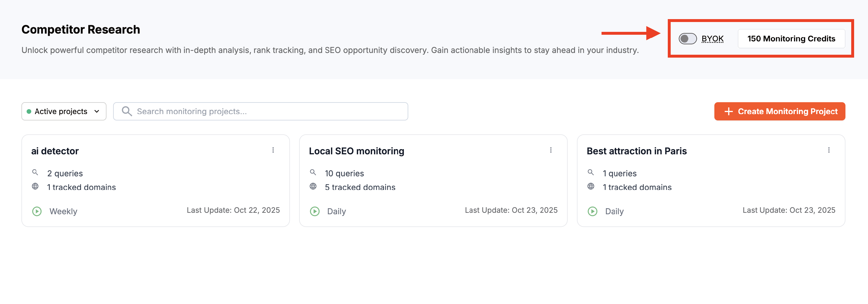Toggle the BYOK switch on
The image size is (868, 304).
tap(687, 39)
